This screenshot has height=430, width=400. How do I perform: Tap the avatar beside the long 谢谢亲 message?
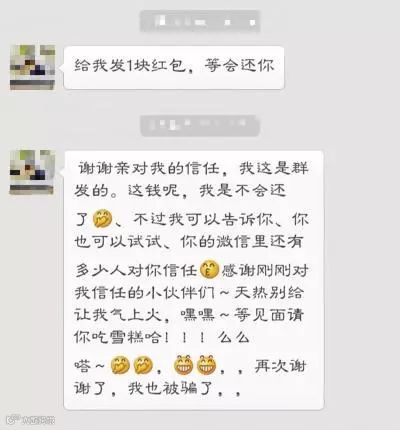pos(32,172)
